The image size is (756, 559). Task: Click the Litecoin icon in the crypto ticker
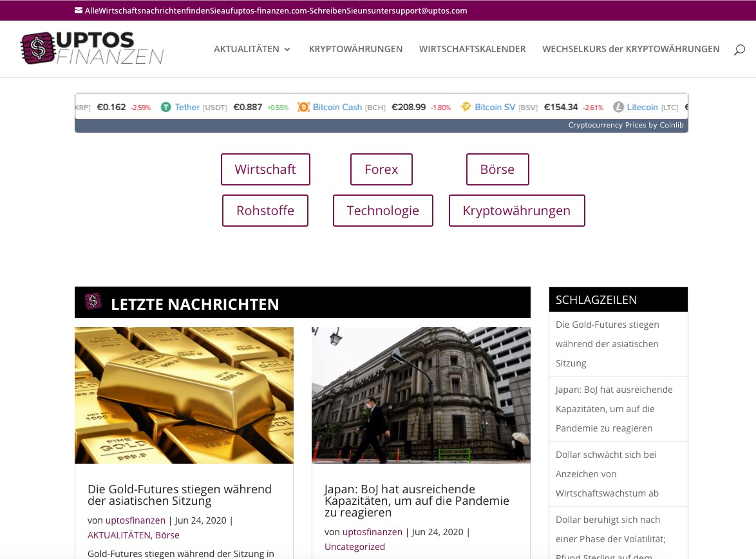tap(618, 107)
